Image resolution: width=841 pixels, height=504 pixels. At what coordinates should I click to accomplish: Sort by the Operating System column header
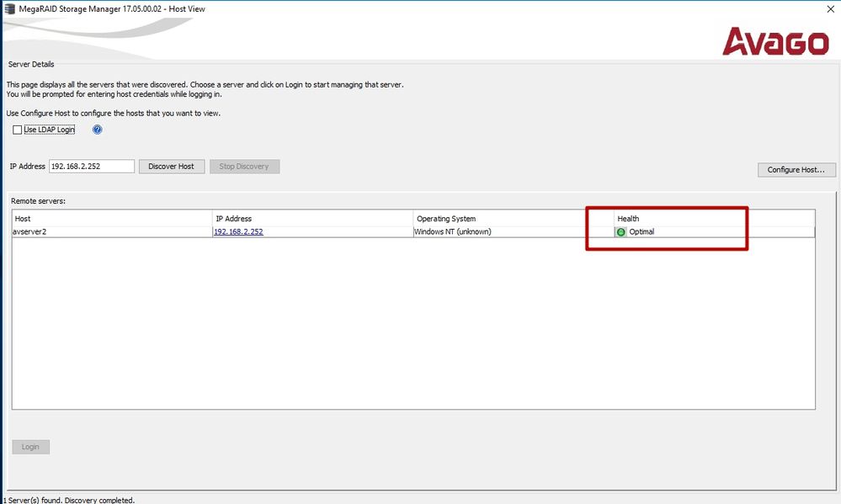514,218
